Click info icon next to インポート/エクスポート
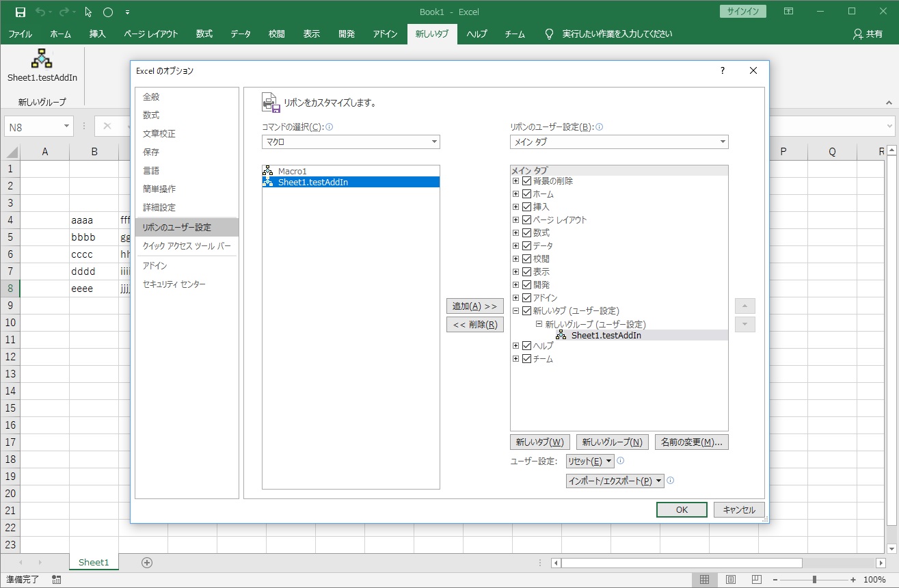 click(671, 481)
